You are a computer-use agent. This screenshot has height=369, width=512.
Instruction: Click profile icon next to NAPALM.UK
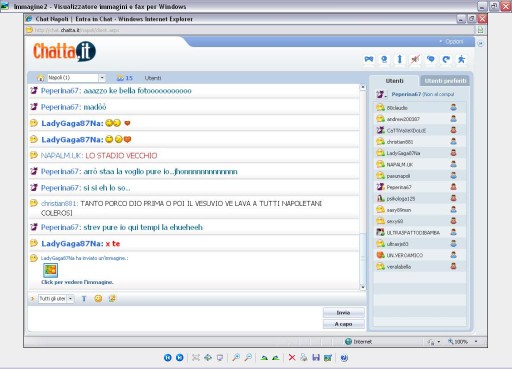(453, 164)
